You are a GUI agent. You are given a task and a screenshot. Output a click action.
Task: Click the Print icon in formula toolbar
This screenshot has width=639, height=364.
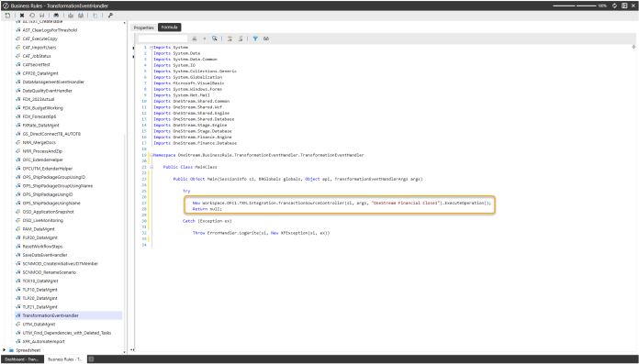pyautogui.click(x=195, y=39)
